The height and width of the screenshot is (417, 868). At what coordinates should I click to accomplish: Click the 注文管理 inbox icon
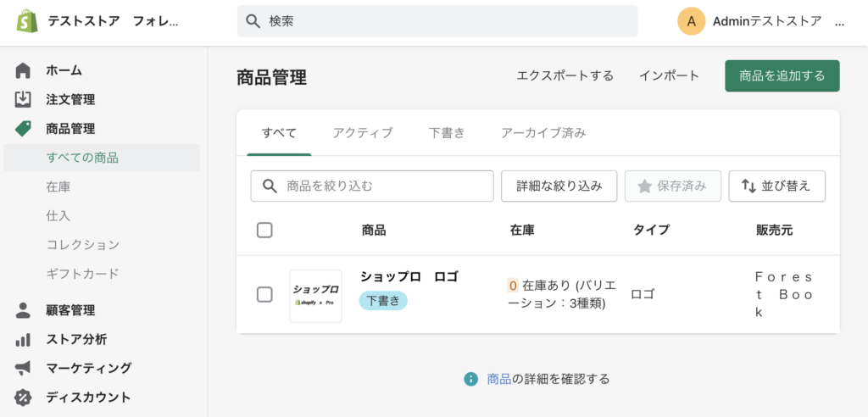pyautogui.click(x=23, y=100)
